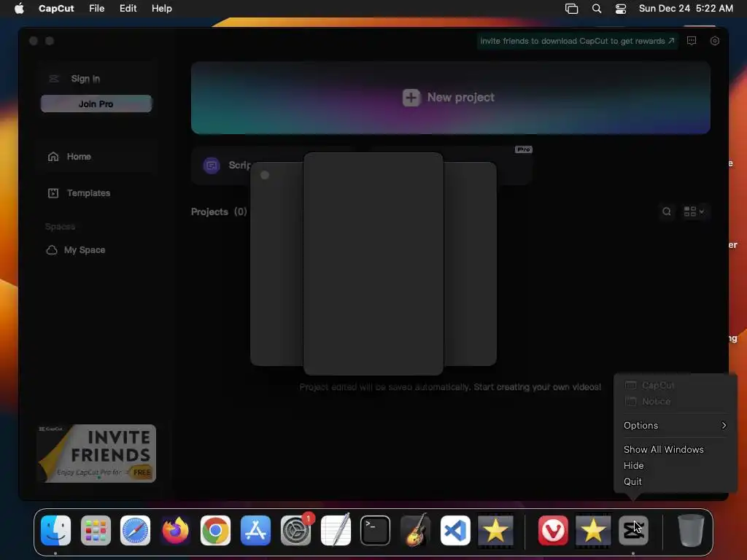Open Google Chrome from the Dock
Screen dimensions: 747x560
pos(215,530)
